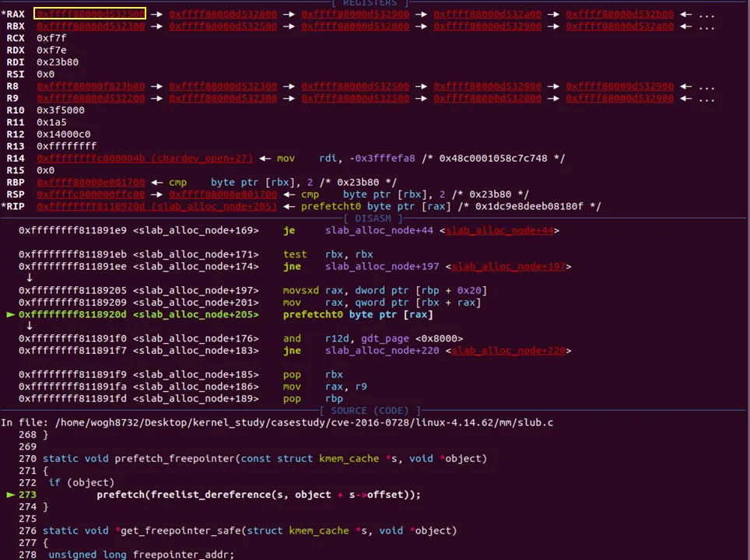Click last address 0xffff88000d532b00 in RAX row
The height and width of the screenshot is (560, 750).
(x=620, y=14)
